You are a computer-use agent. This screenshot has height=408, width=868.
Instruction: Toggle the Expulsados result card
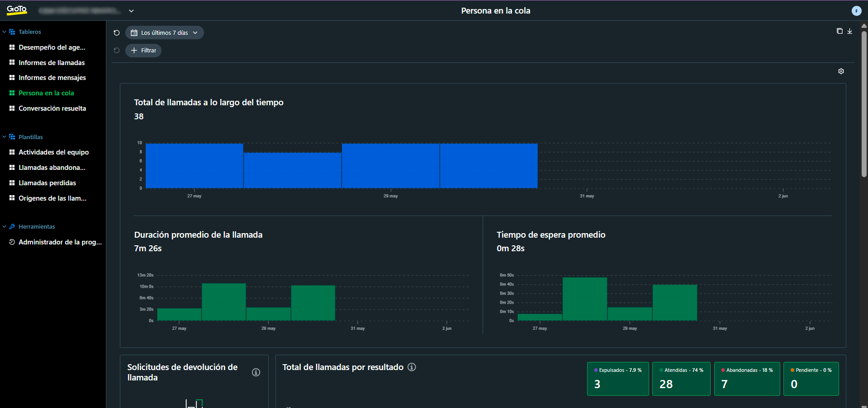[618, 379]
